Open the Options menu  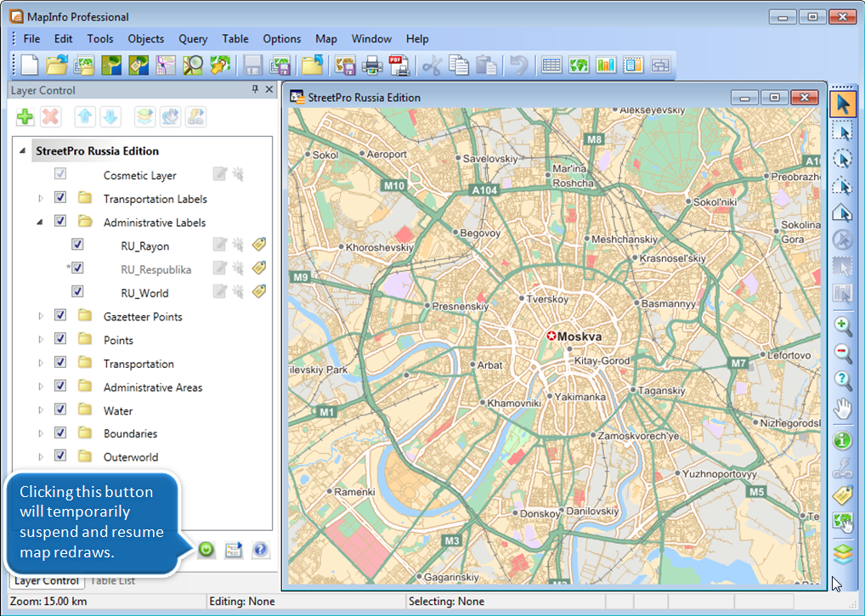click(x=282, y=38)
